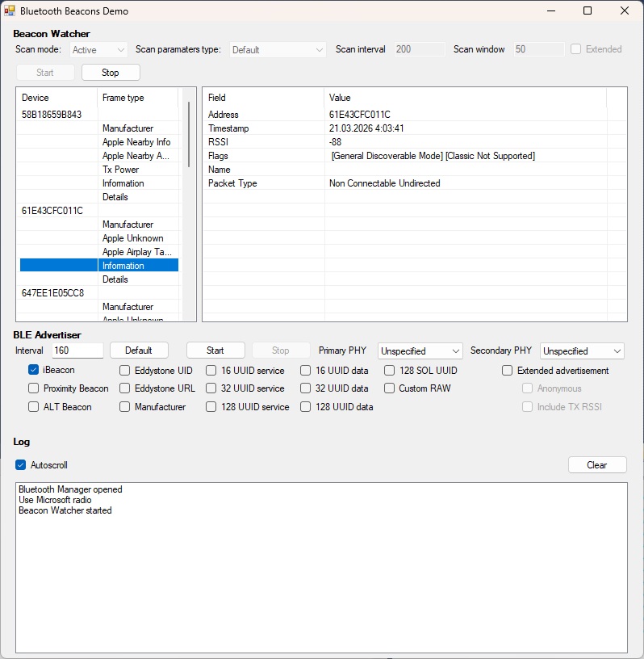Select device 58B18659B843 in list
Viewport: 644px width, 659px height.
pyautogui.click(x=52, y=115)
